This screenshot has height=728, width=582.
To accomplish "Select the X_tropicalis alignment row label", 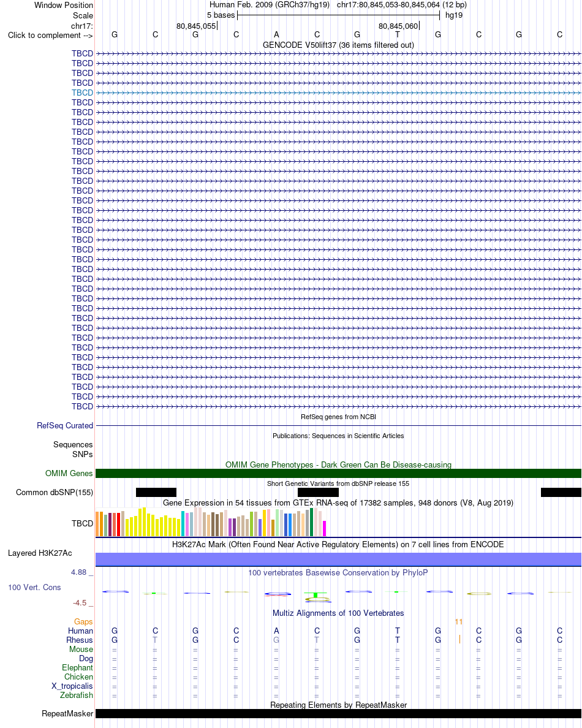I will [72, 686].
